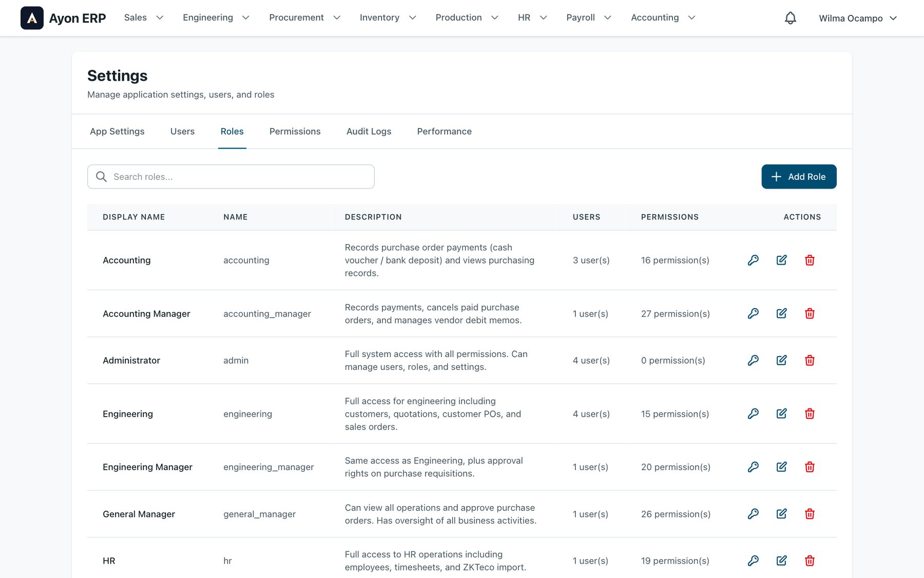The image size is (924, 578).
Task: Switch to the App Settings tab
Action: (x=117, y=132)
